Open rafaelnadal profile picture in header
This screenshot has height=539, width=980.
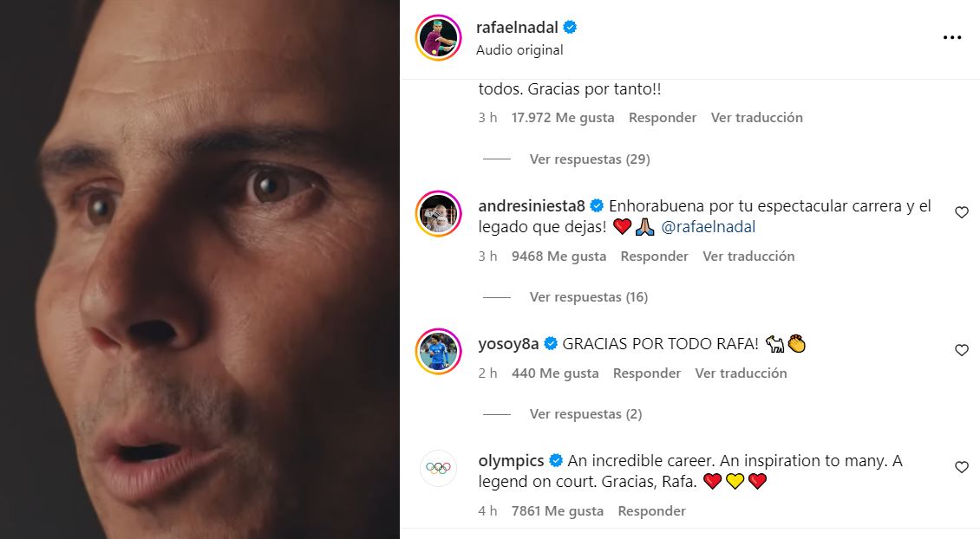[x=439, y=37]
